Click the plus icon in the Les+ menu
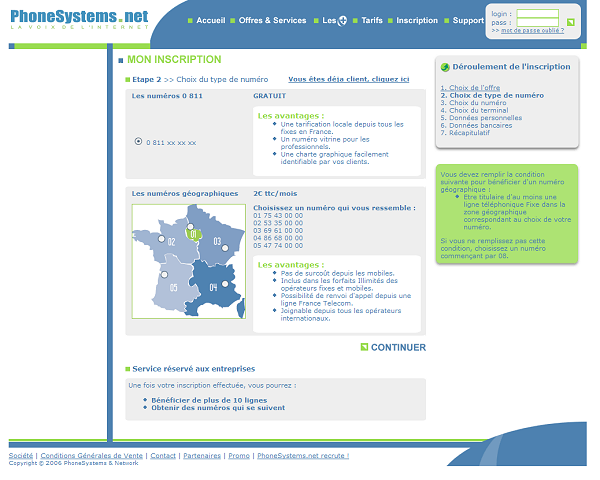 pyautogui.click(x=343, y=21)
